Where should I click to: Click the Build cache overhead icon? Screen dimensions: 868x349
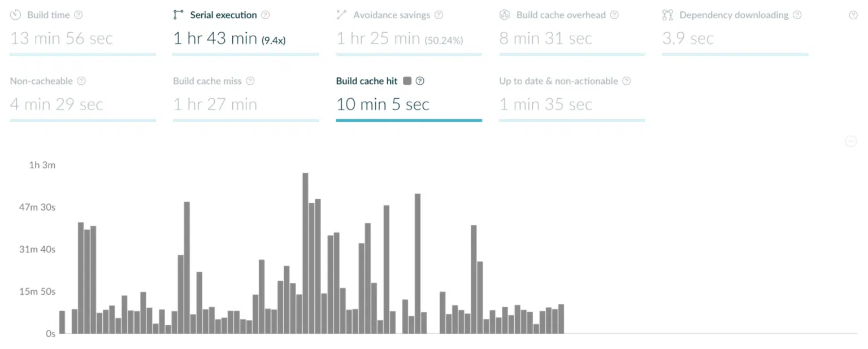[505, 15]
